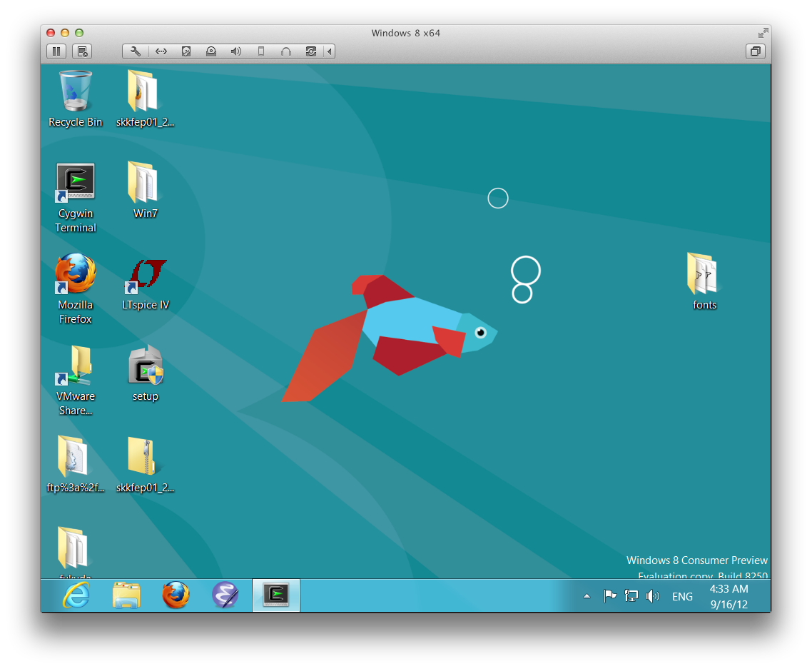Image resolution: width=812 pixels, height=669 pixels.
Task: Open the fukuda folder icon
Action: point(73,551)
